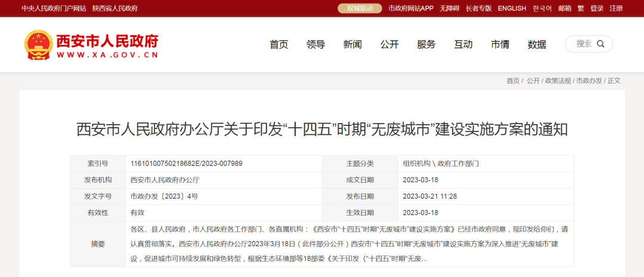Open the 陕西省人民政府 link
The height and width of the screenshot is (277, 644).
pos(115,8)
